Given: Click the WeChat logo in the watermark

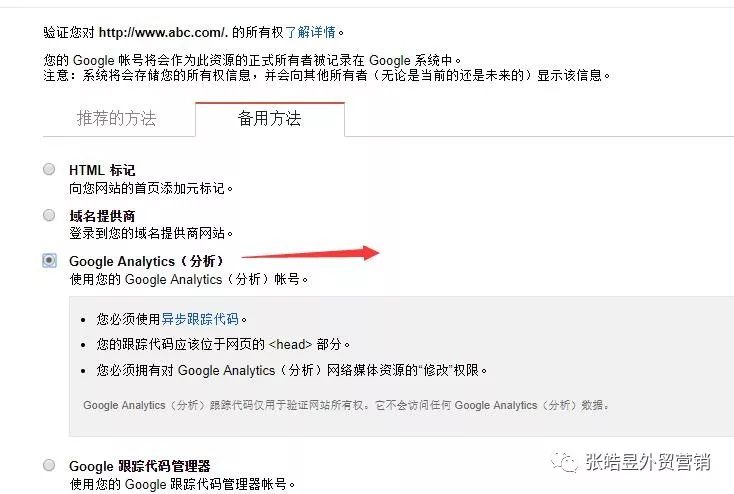Looking at the screenshot, I should pyautogui.click(x=564, y=463).
